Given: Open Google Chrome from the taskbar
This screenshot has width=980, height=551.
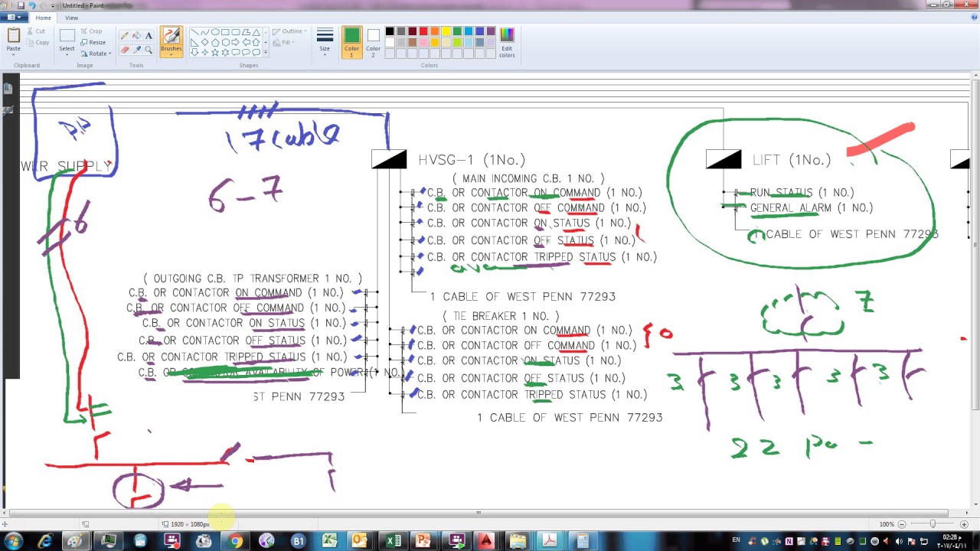Looking at the screenshot, I should [235, 541].
